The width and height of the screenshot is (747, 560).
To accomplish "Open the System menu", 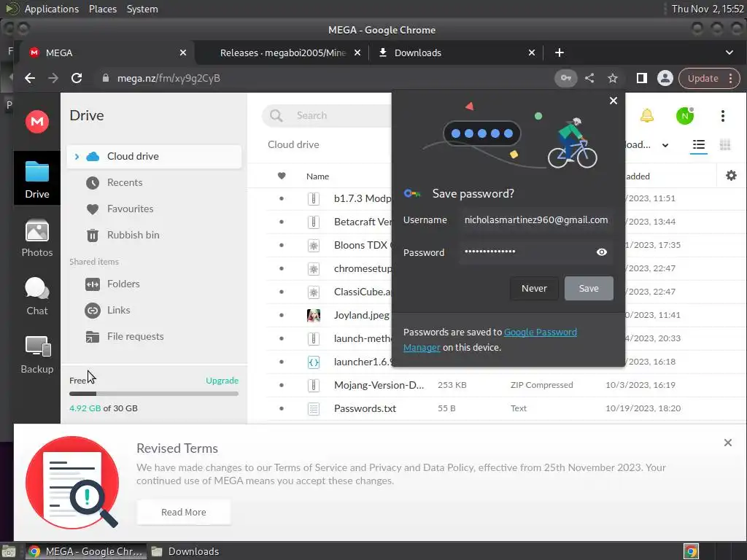I will click(142, 9).
